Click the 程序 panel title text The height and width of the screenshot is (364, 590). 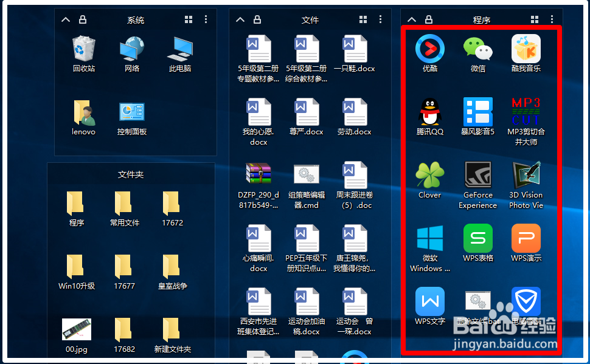point(482,20)
